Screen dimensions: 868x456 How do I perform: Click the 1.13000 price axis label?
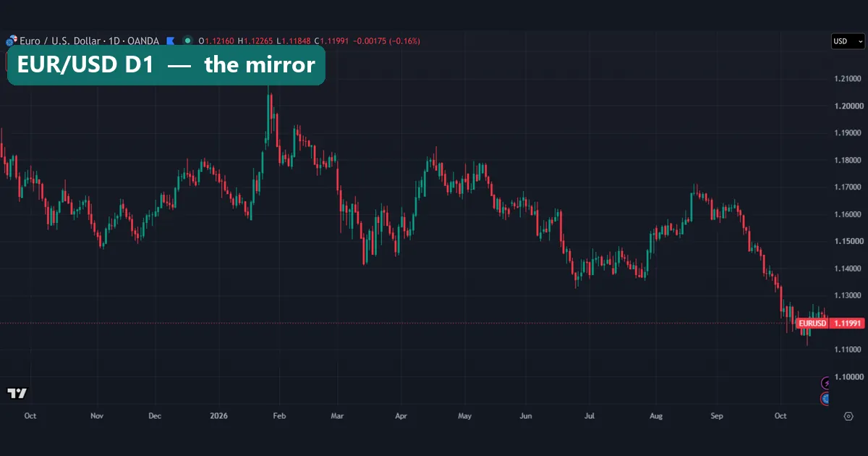point(846,295)
